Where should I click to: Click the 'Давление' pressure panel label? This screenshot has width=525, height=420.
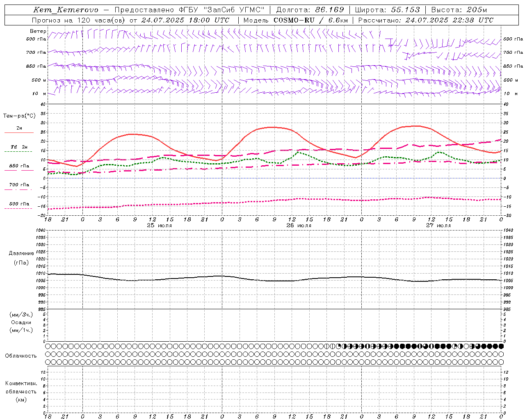[21, 253]
